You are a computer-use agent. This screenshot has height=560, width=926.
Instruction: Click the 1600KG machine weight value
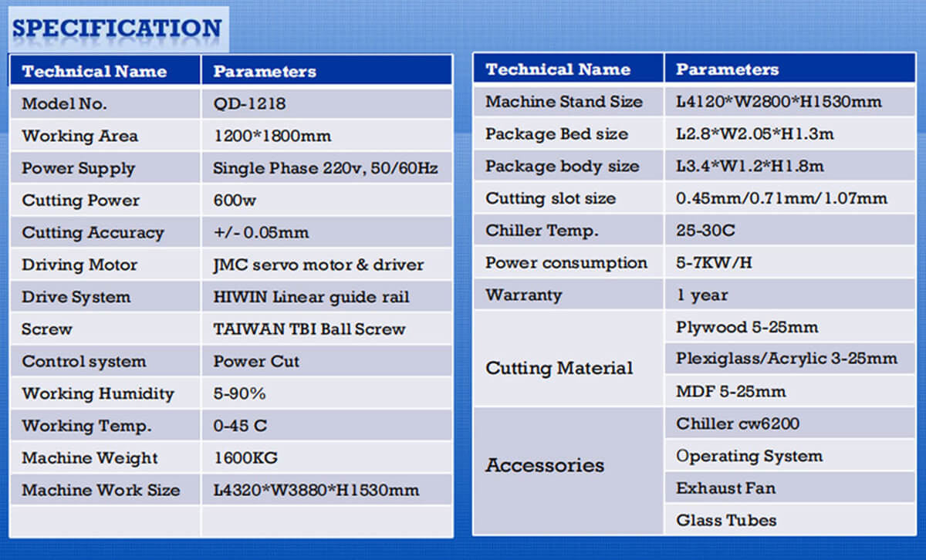(x=245, y=458)
